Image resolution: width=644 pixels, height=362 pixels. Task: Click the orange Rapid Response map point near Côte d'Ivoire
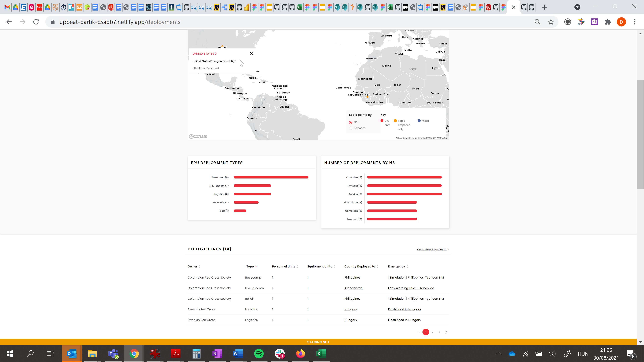click(x=367, y=97)
